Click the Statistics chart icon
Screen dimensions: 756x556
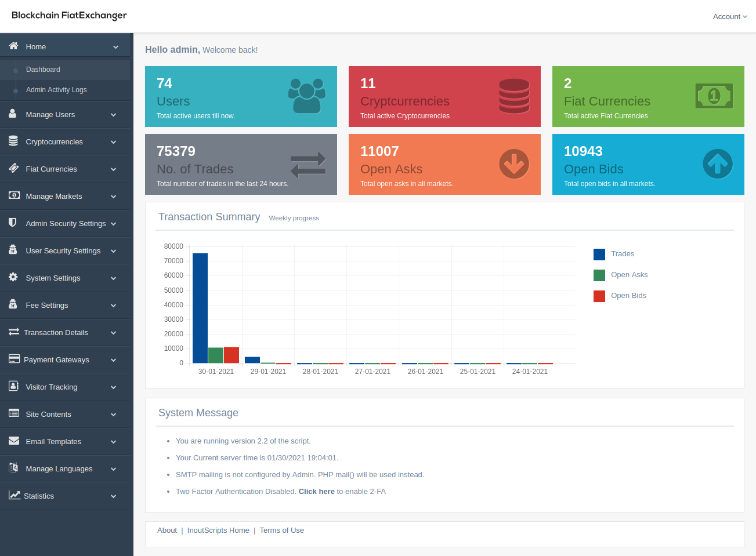pyautogui.click(x=13, y=496)
